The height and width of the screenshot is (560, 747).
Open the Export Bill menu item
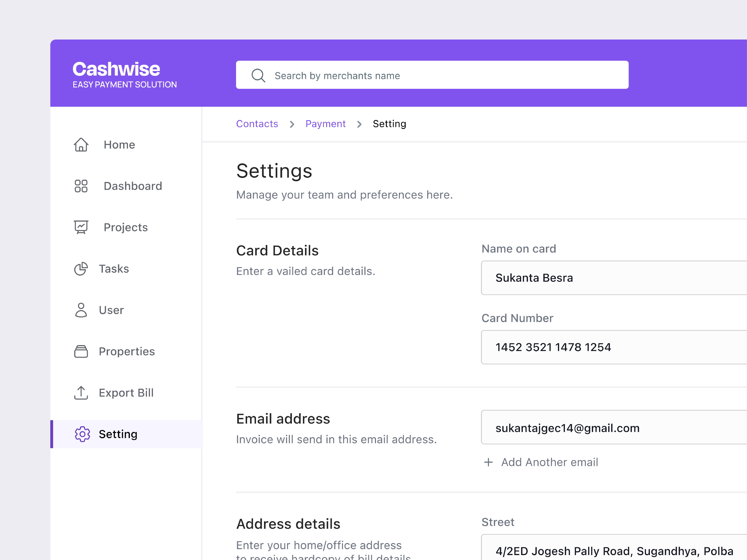126,393
